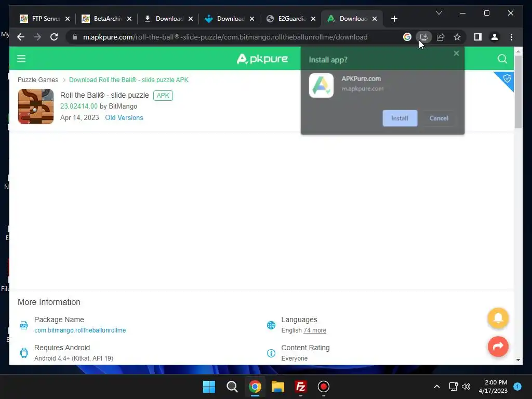Open Puzzle Games breadcrumb link
The image size is (532, 399).
click(37, 79)
